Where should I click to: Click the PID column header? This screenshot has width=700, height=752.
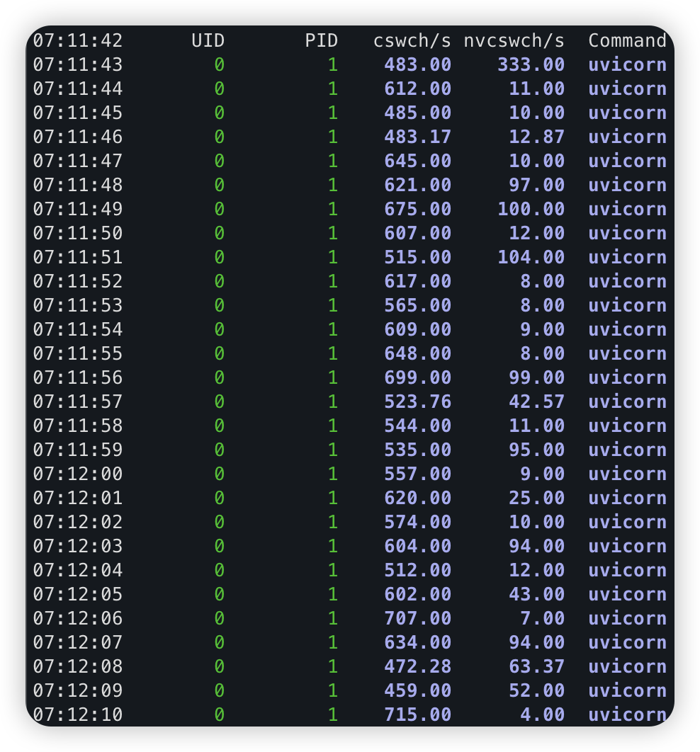[x=321, y=41]
